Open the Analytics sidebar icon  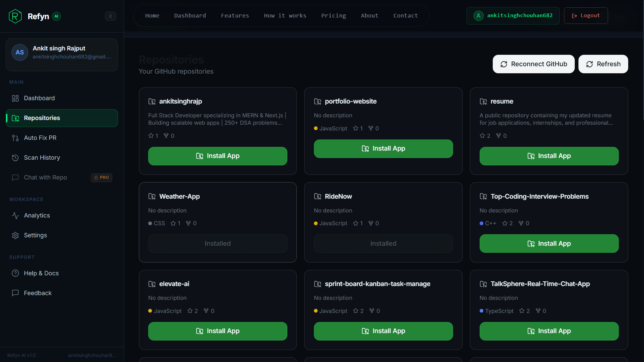(x=15, y=215)
